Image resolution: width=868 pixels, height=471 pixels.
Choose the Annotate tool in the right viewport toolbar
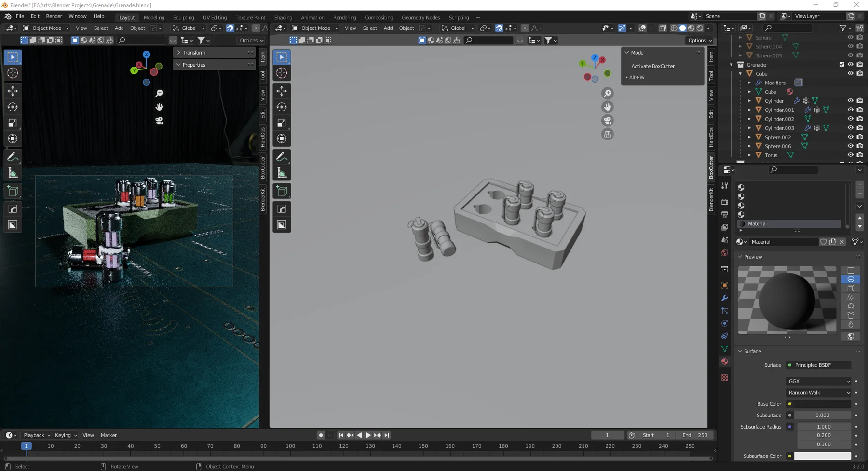click(282, 157)
